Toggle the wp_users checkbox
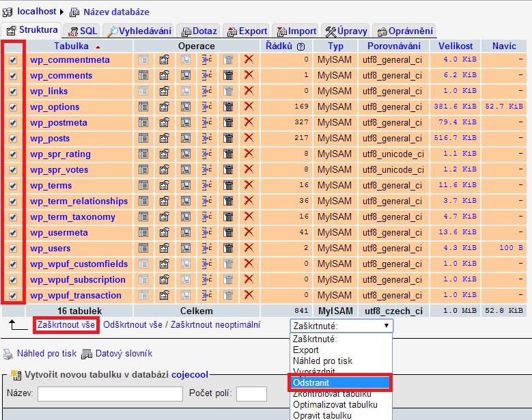The image size is (532, 420). 13,249
